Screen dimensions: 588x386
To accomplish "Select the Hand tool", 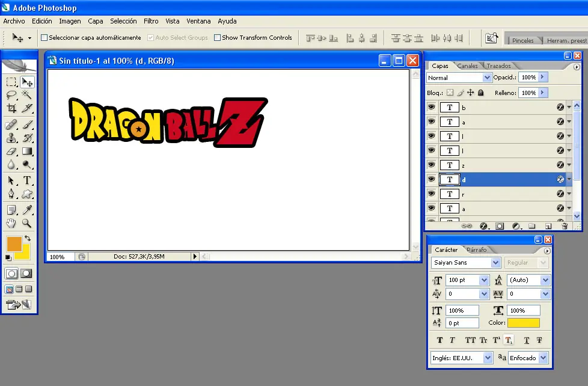I will (11, 224).
